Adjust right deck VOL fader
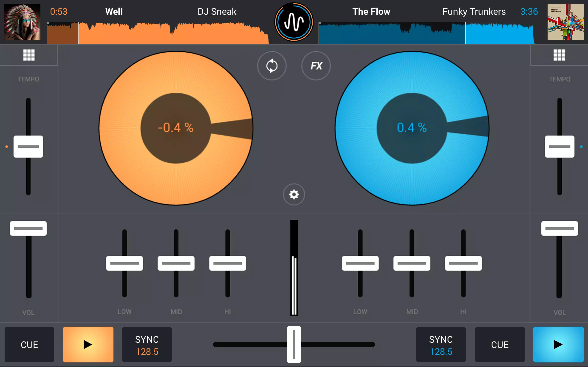588x367 pixels. 560,229
